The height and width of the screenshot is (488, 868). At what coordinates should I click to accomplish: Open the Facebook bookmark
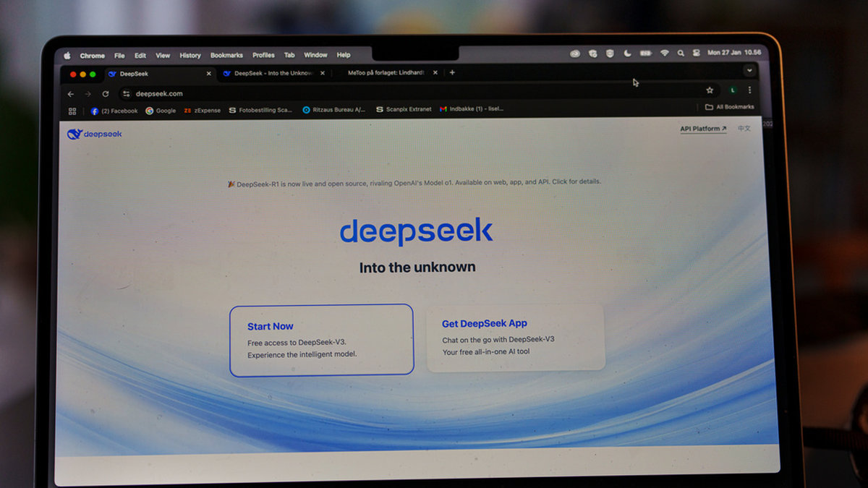point(114,111)
